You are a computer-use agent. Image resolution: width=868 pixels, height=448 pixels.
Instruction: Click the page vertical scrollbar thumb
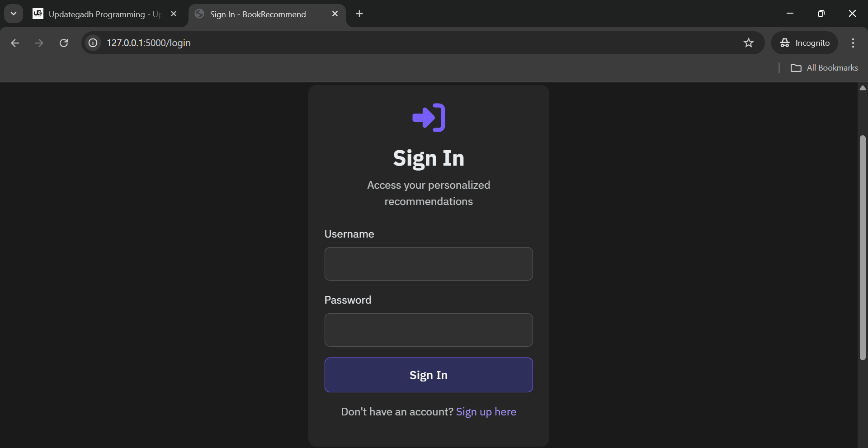pyautogui.click(x=863, y=248)
